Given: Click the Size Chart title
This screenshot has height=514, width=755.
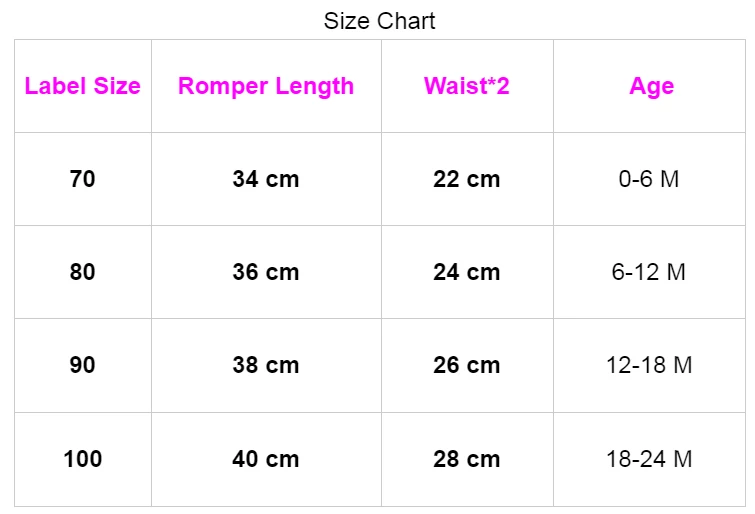Looking at the screenshot, I should click(x=379, y=21).
